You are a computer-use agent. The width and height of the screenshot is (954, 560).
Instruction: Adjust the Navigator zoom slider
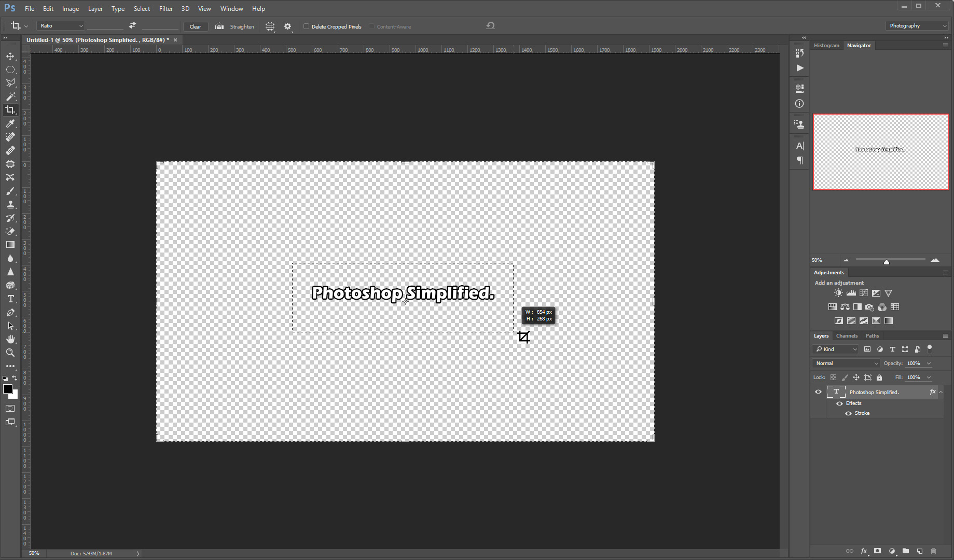point(887,261)
